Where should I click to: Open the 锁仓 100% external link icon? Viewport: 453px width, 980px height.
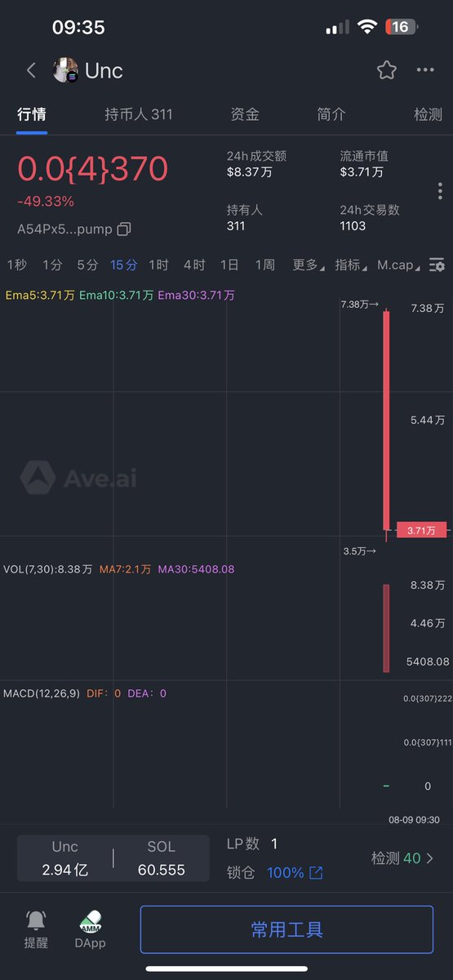coord(316,873)
